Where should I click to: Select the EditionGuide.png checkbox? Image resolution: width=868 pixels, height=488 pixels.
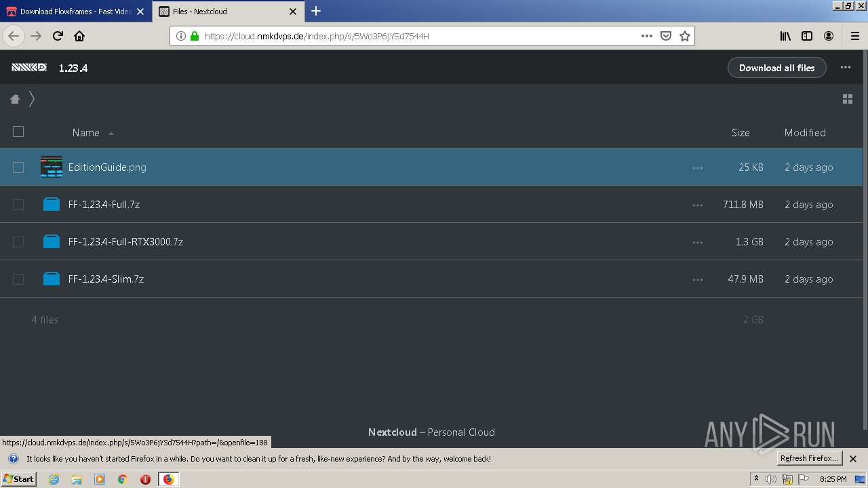[x=18, y=167]
